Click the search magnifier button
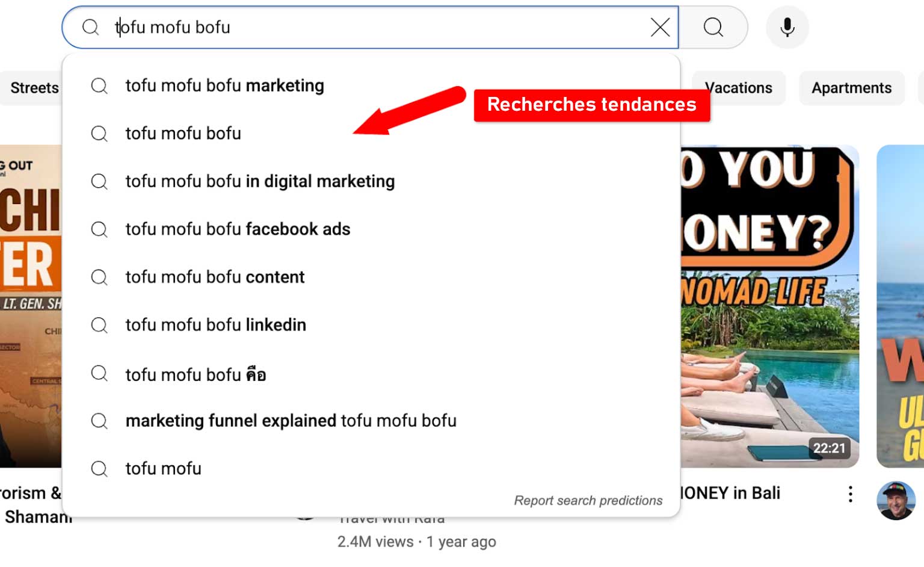Image resolution: width=924 pixels, height=567 pixels. coord(713,27)
